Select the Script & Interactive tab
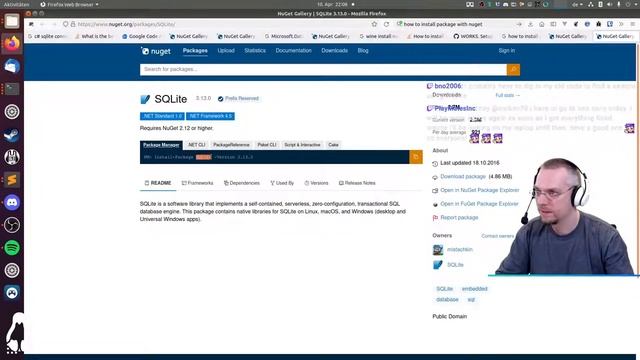 pos(302,145)
